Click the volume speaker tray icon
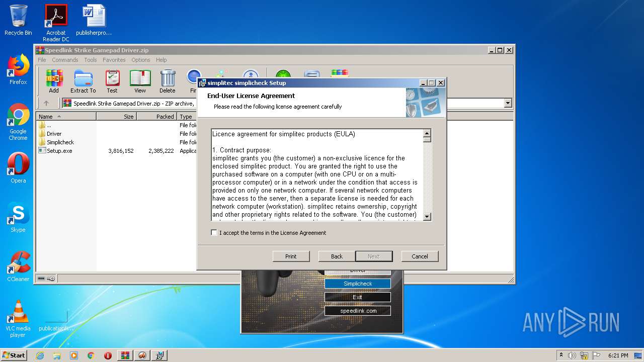 (572, 355)
